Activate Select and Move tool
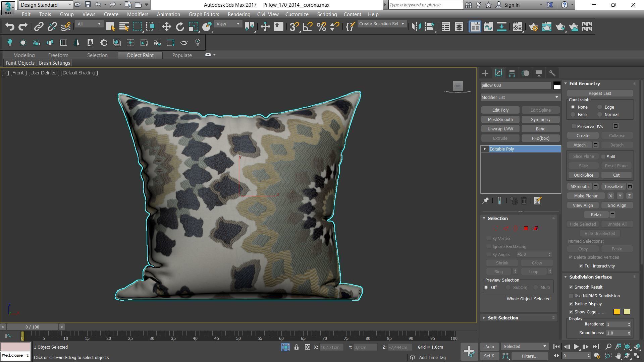 tap(166, 27)
